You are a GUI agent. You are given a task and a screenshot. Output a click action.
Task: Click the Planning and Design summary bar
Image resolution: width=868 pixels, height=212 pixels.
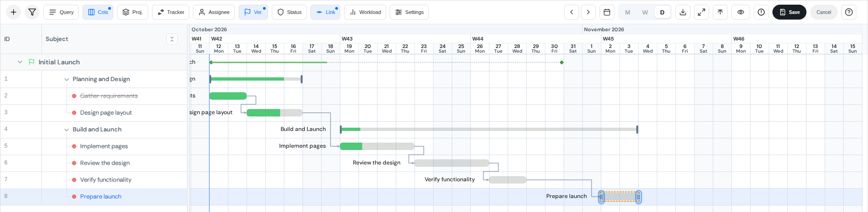point(256,79)
